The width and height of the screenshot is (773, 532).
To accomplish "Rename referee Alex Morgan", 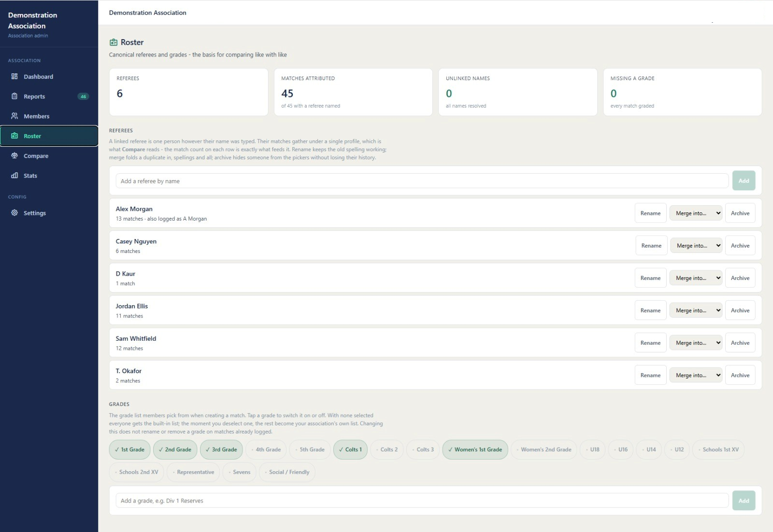I will [650, 213].
